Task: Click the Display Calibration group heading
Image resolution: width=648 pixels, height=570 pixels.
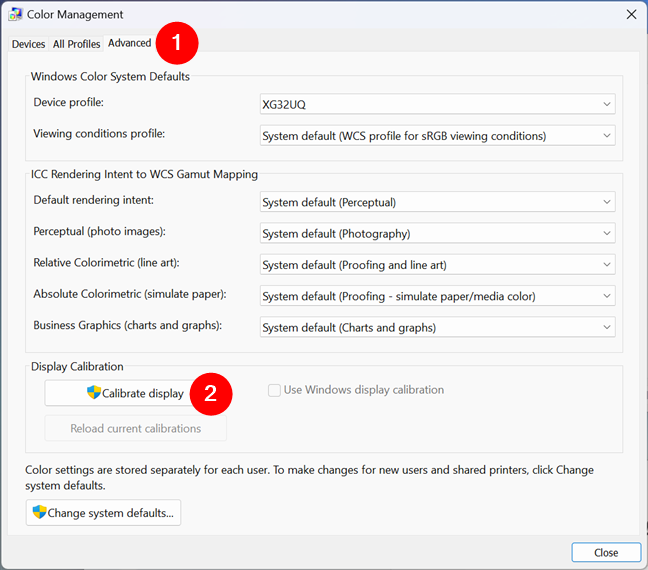Action: (x=77, y=367)
